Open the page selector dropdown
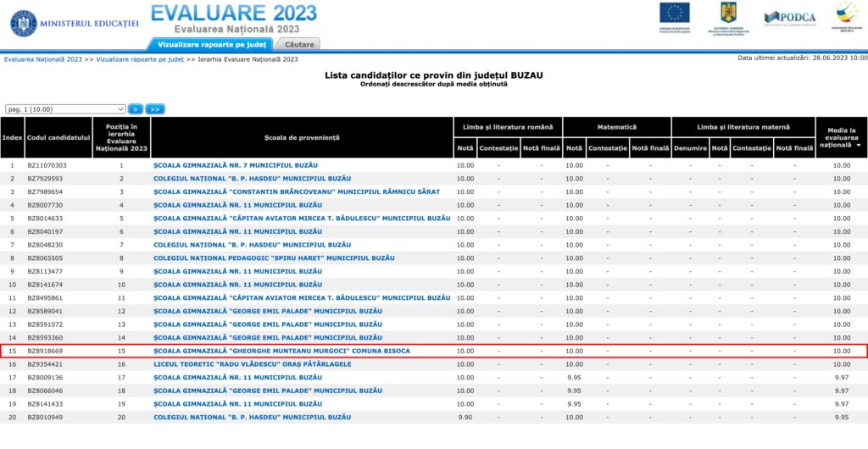The width and height of the screenshot is (868, 449). (x=65, y=109)
